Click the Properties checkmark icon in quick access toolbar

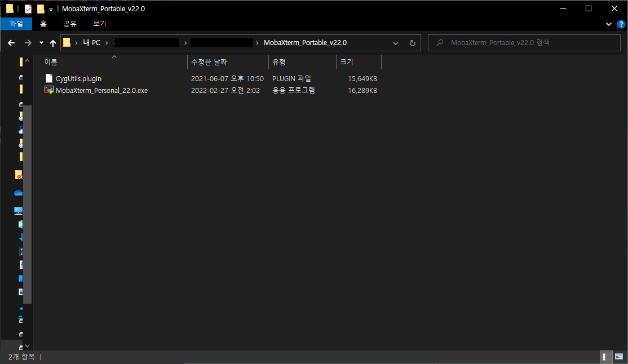[28, 9]
